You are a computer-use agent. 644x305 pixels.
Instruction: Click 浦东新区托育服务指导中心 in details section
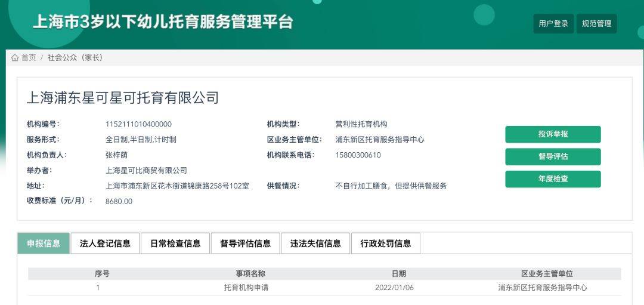click(380, 140)
